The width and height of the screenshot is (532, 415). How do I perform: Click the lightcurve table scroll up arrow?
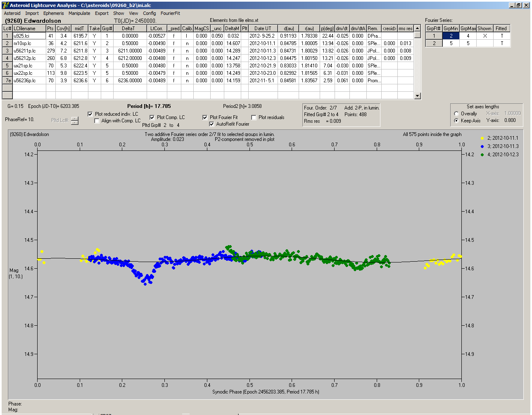418,29
